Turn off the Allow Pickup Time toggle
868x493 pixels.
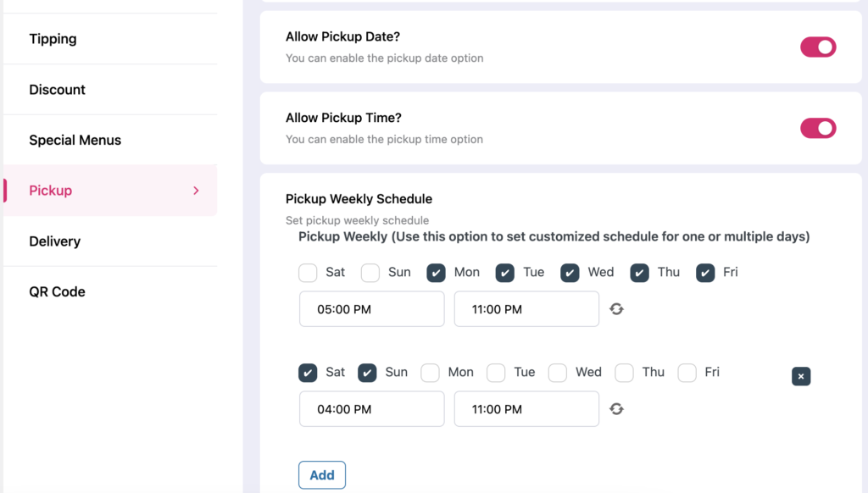818,128
